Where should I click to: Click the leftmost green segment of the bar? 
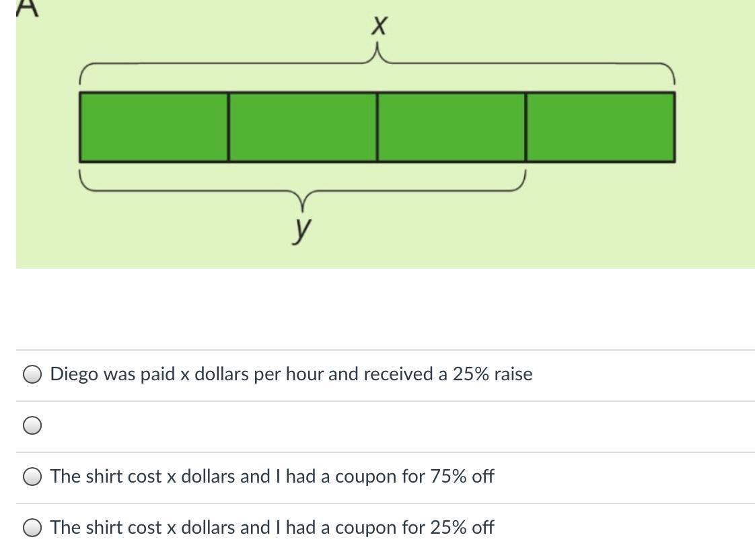(x=154, y=127)
